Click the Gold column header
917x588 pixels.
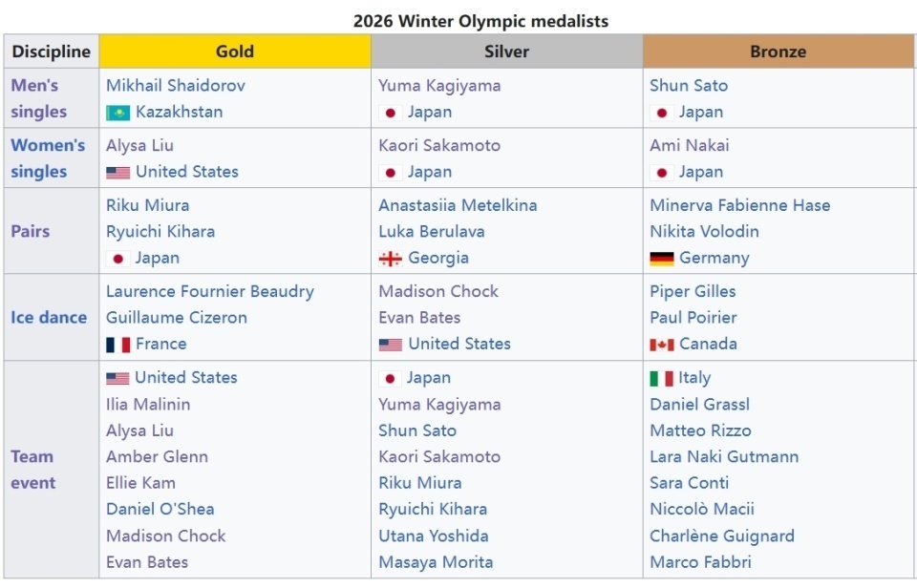pos(234,52)
